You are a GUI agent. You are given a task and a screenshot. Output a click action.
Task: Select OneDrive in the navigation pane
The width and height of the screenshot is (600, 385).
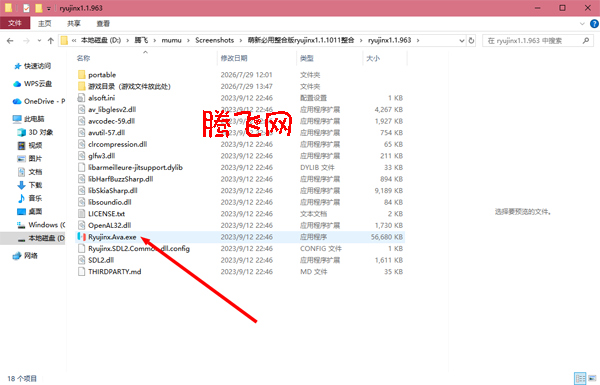(x=39, y=101)
